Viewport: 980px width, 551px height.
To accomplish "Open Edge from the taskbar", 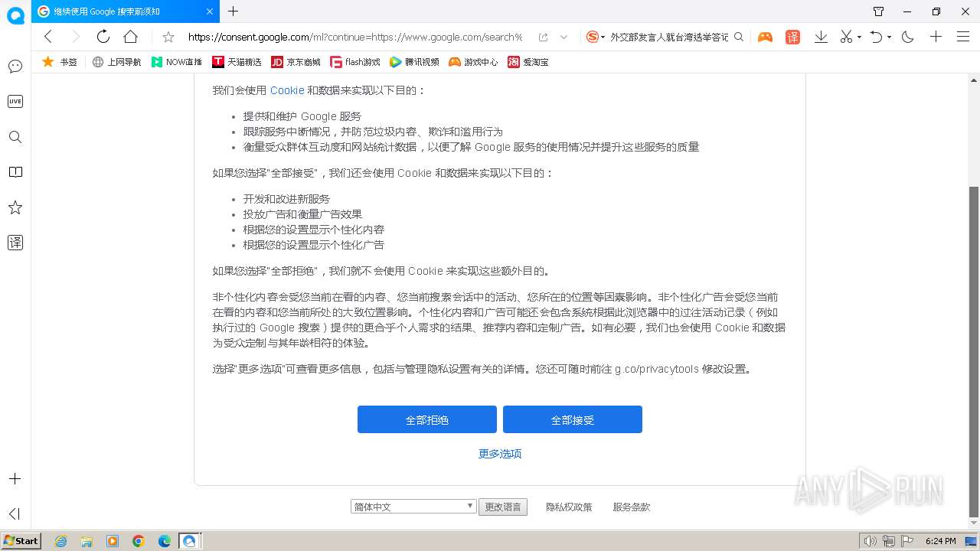I will [165, 541].
